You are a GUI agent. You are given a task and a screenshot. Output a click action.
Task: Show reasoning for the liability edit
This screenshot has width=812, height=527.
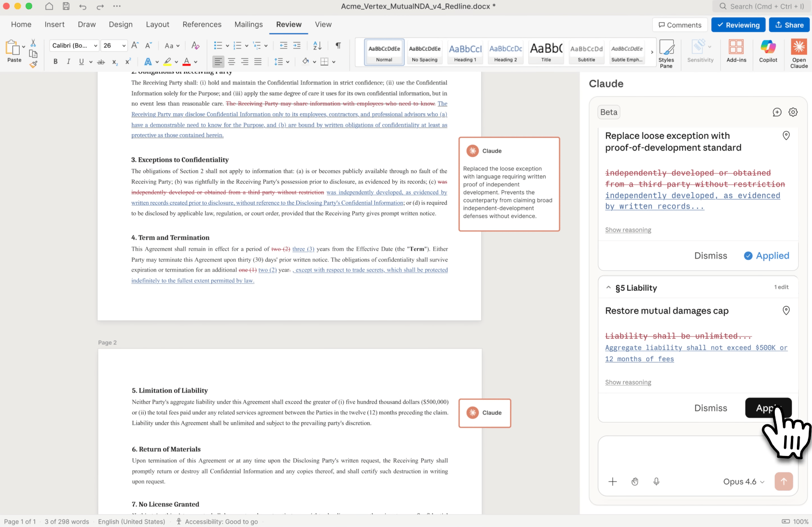tap(628, 382)
